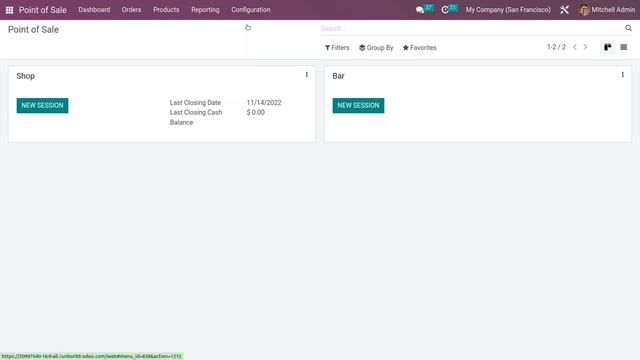Open the Orders menu

(131, 10)
